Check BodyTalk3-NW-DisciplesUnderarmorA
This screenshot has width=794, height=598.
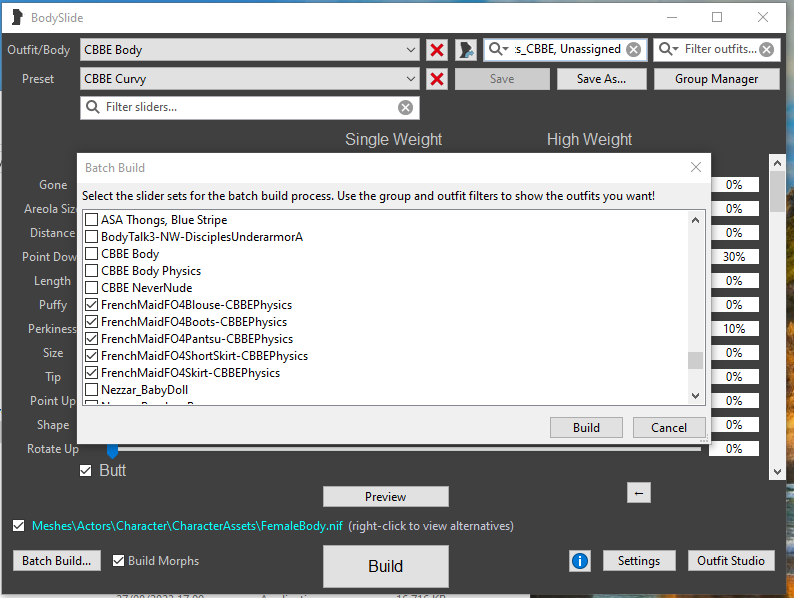[x=92, y=236]
